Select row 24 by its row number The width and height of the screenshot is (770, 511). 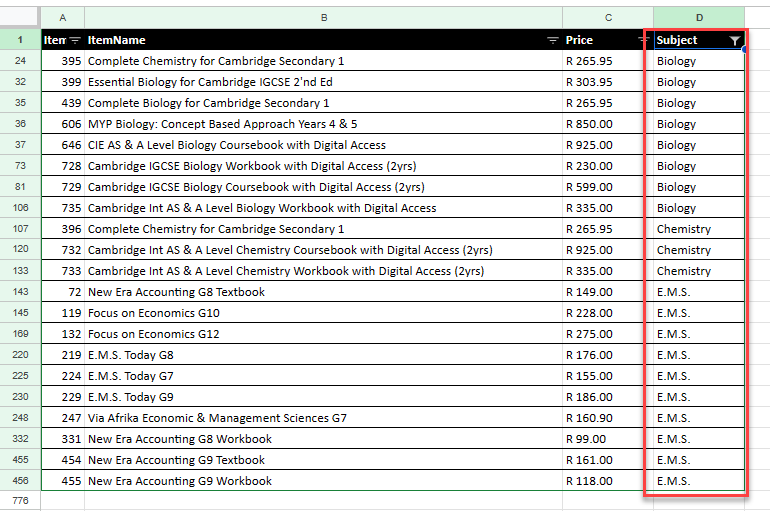(x=20, y=61)
